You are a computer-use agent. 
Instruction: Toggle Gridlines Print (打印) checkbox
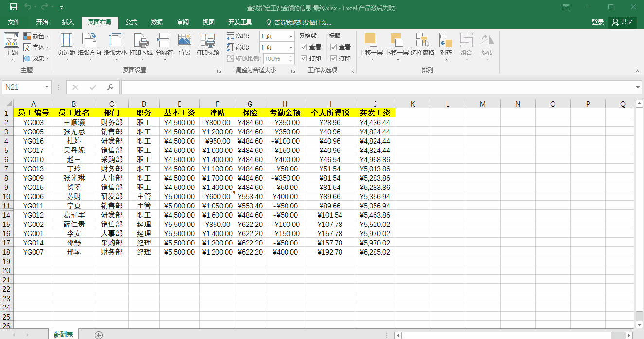pos(304,58)
